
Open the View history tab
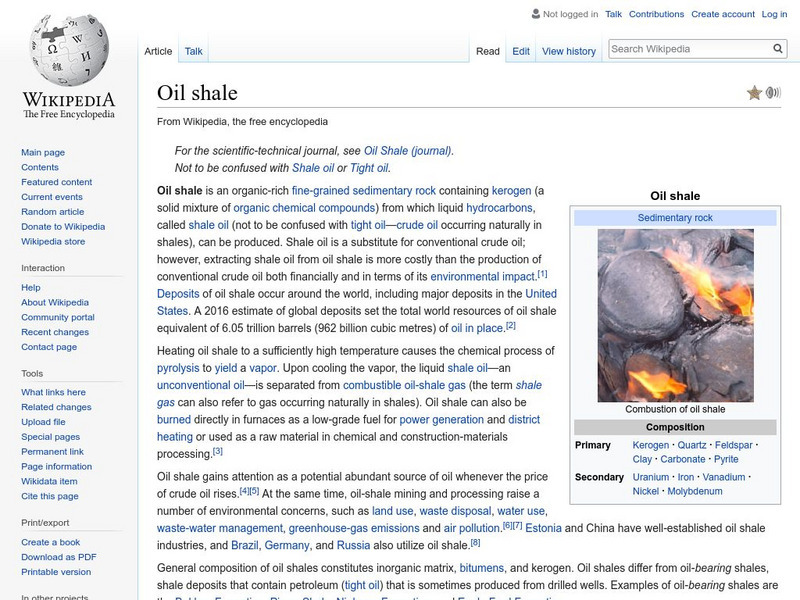pyautogui.click(x=569, y=51)
